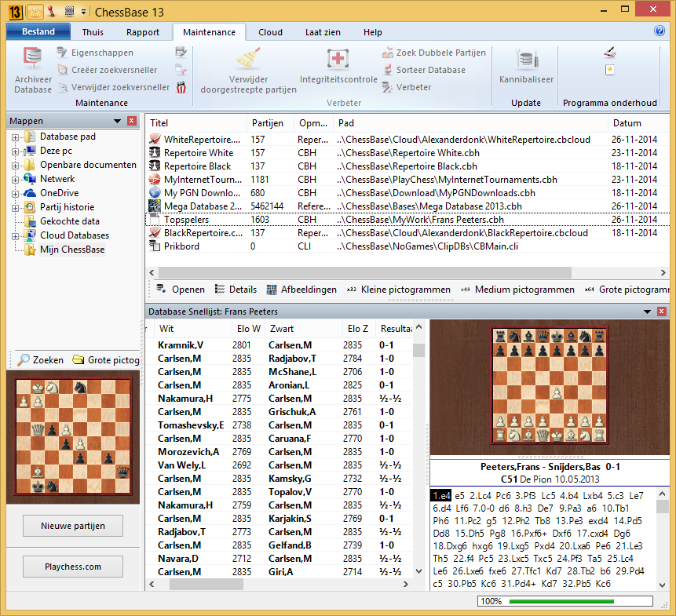The width and height of the screenshot is (676, 616).
Task: Click the Archiveer Database icon
Action: pyautogui.click(x=33, y=59)
